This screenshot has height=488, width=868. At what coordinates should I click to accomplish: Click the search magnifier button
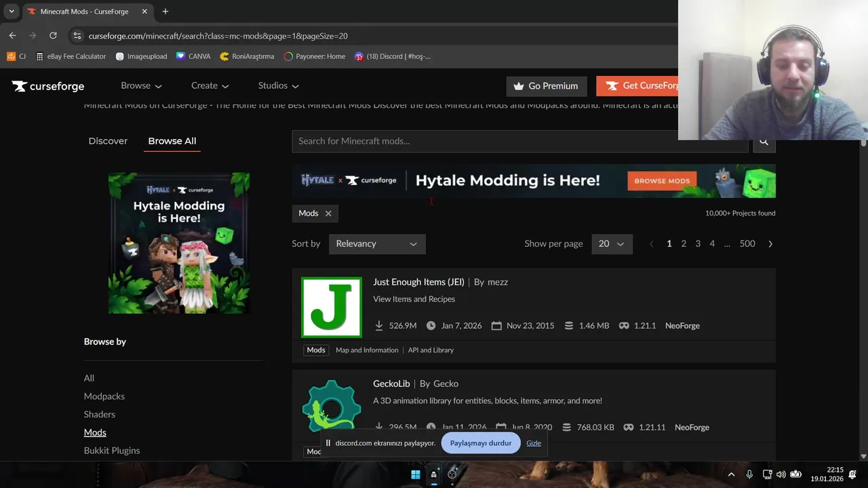(x=764, y=141)
